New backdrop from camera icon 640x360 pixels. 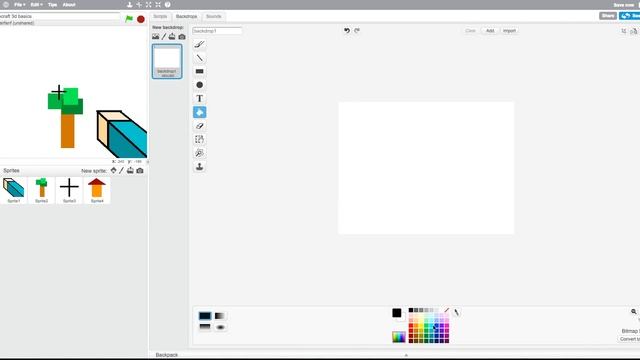(182, 37)
